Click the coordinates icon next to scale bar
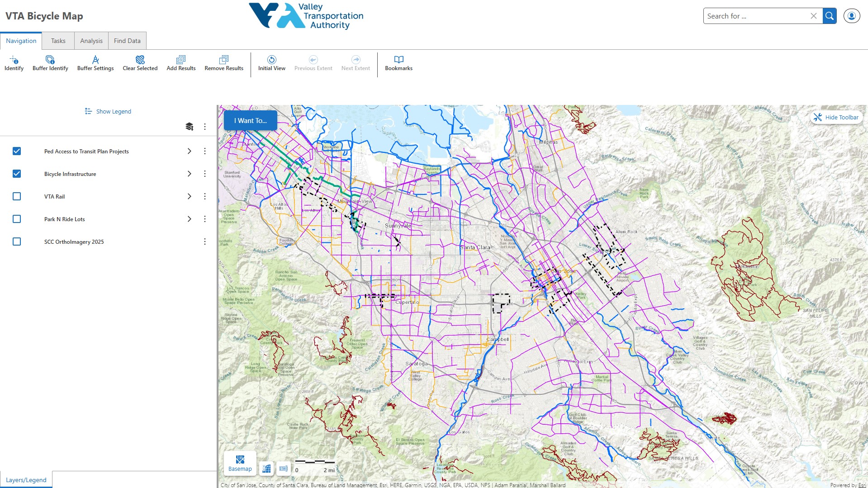 click(284, 469)
